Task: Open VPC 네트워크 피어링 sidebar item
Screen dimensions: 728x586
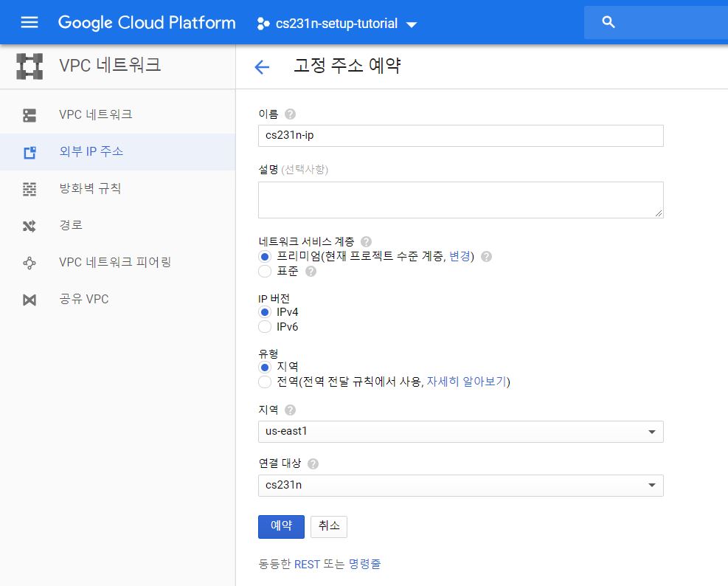Action: coord(114,262)
